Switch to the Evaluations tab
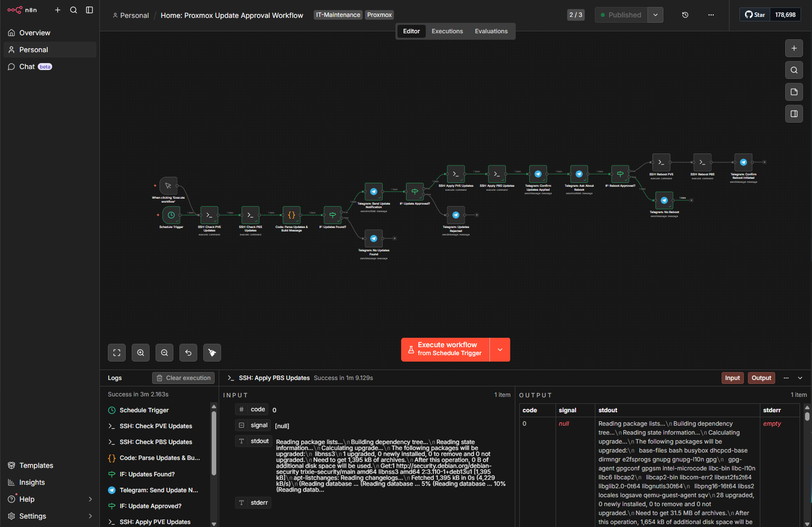Viewport: 812px width, 527px height. [x=491, y=31]
